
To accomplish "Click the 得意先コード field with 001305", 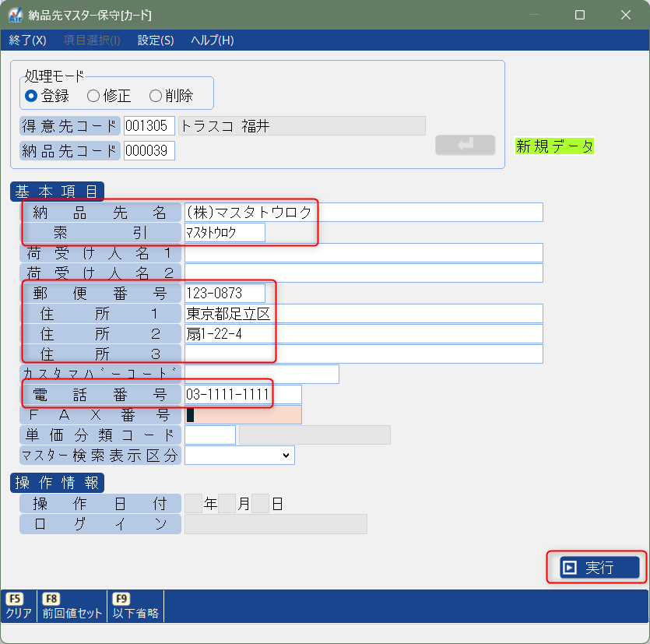I will click(149, 125).
